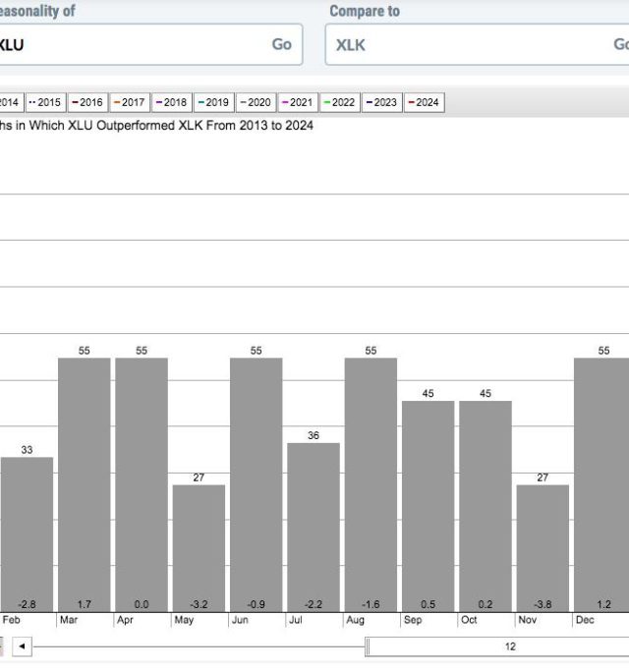The height and width of the screenshot is (672, 629).
Task: Toggle the 2024 year legend button
Action: [424, 102]
